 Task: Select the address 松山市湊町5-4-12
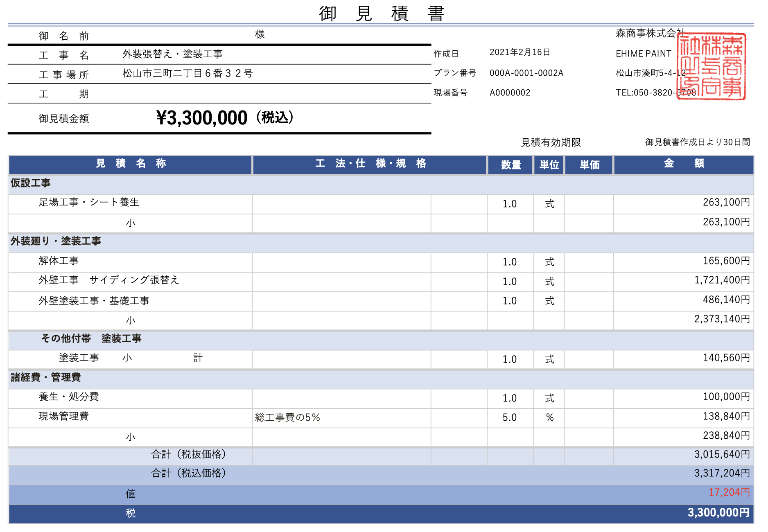(x=651, y=73)
